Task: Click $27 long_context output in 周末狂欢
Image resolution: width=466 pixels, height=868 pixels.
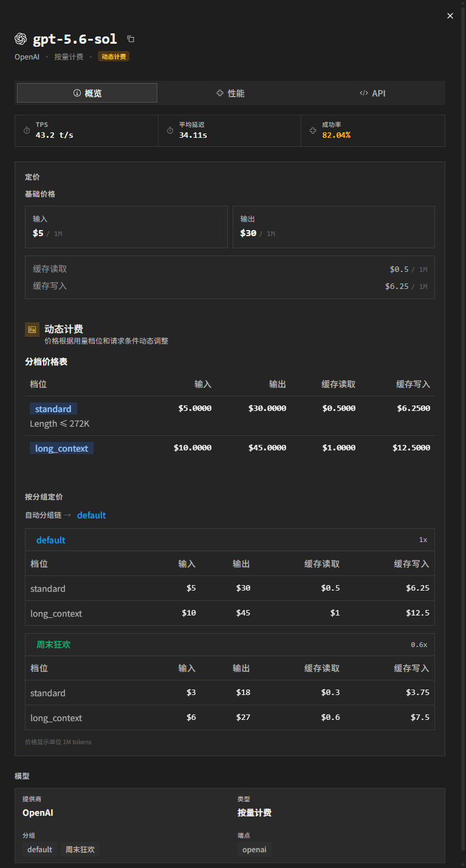Action: pos(243,717)
